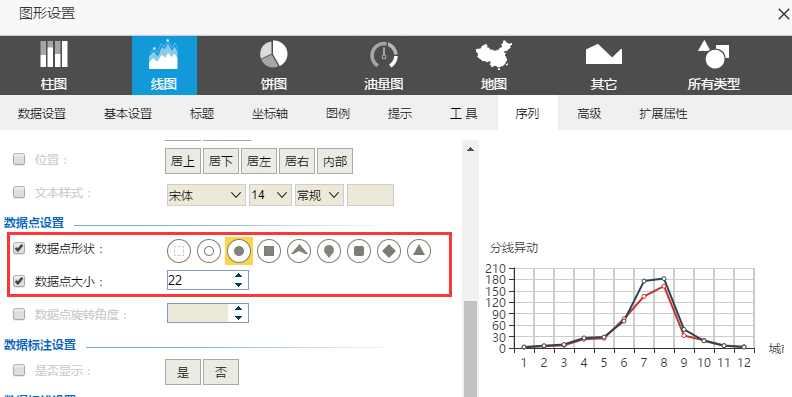This screenshot has width=792, height=397.
Task: Toggle the 文本样式 checkbox
Action: click(x=19, y=192)
